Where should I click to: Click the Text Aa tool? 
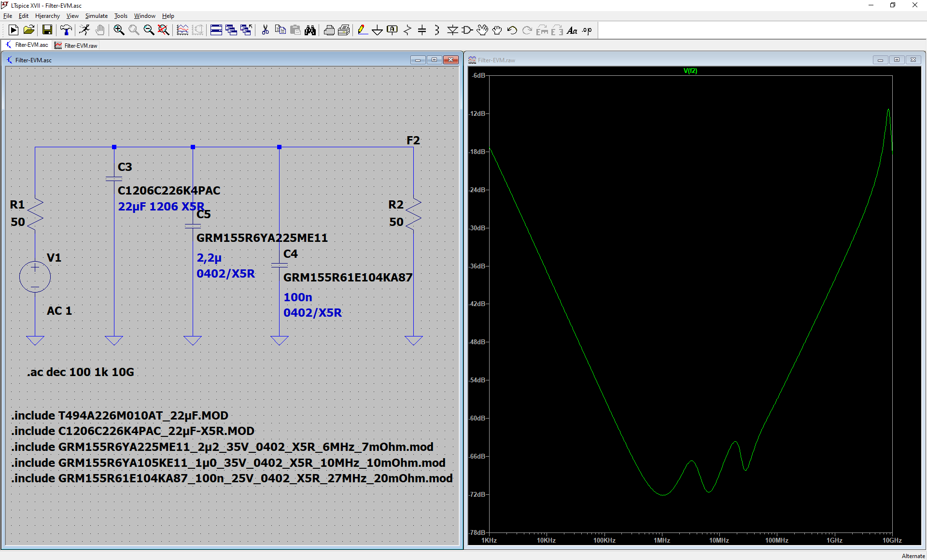pyautogui.click(x=572, y=30)
